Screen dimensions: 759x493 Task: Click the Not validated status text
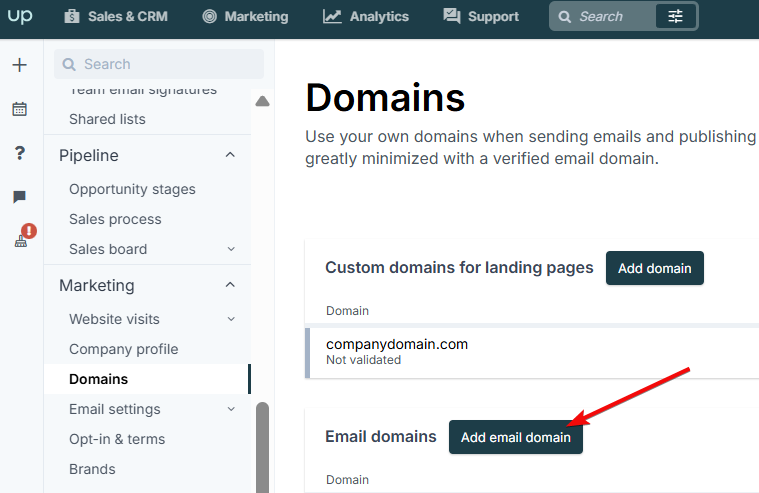(364, 360)
